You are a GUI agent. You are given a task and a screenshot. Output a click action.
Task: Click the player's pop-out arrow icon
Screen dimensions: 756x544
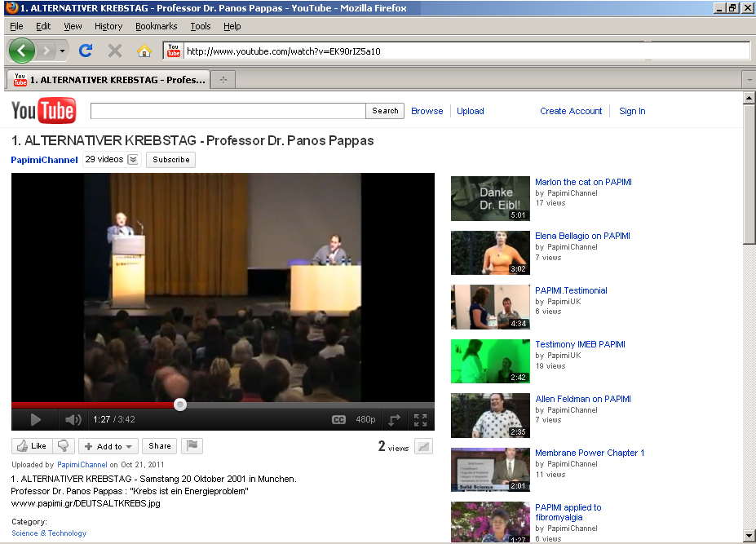click(x=394, y=419)
